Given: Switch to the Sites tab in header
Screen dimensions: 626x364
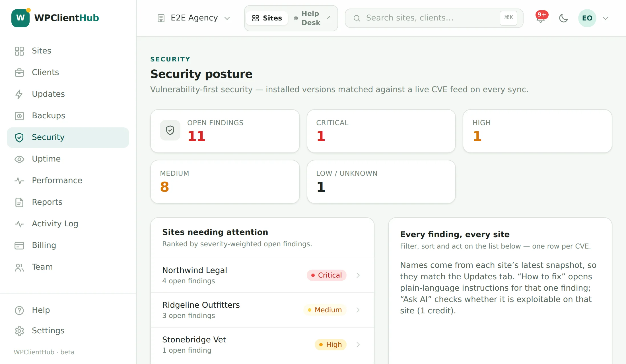Looking at the screenshot, I should [x=267, y=18].
